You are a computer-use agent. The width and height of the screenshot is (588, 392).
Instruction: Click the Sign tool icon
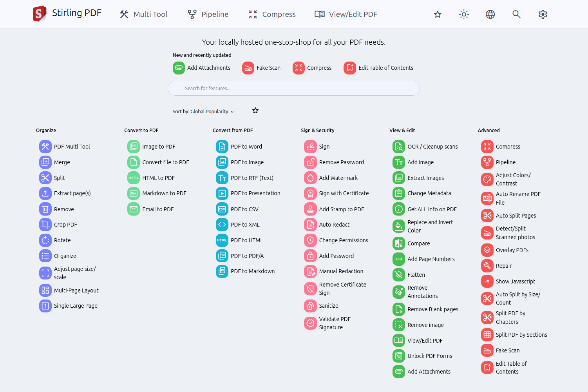pos(310,147)
